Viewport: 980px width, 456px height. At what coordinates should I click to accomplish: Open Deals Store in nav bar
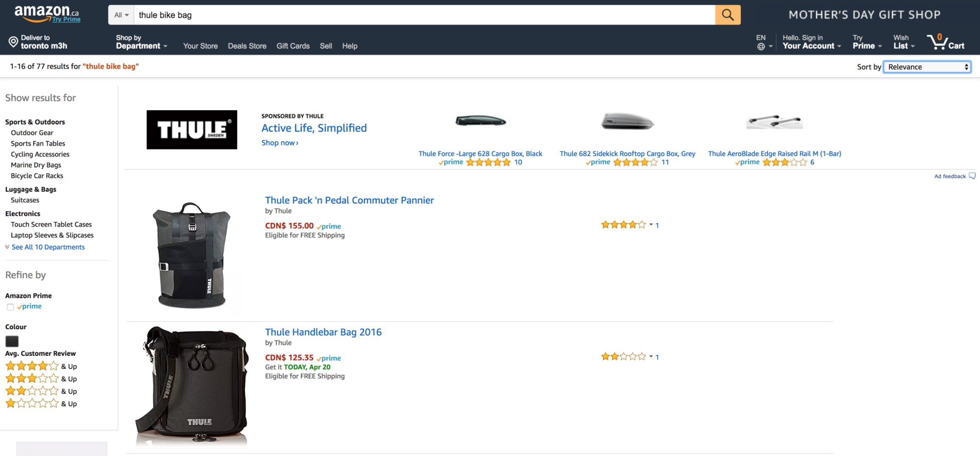pyautogui.click(x=247, y=46)
